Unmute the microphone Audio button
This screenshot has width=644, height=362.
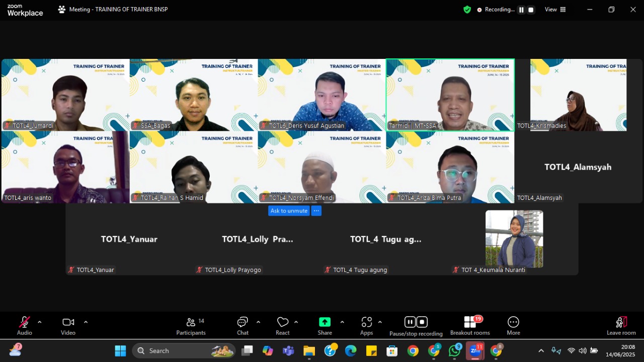[x=24, y=322]
